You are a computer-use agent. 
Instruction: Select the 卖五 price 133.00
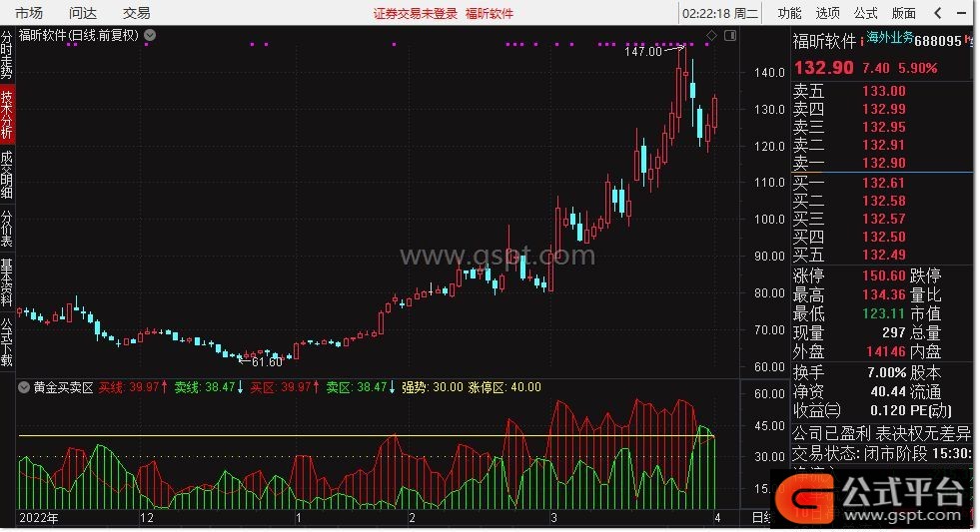pyautogui.click(x=884, y=91)
